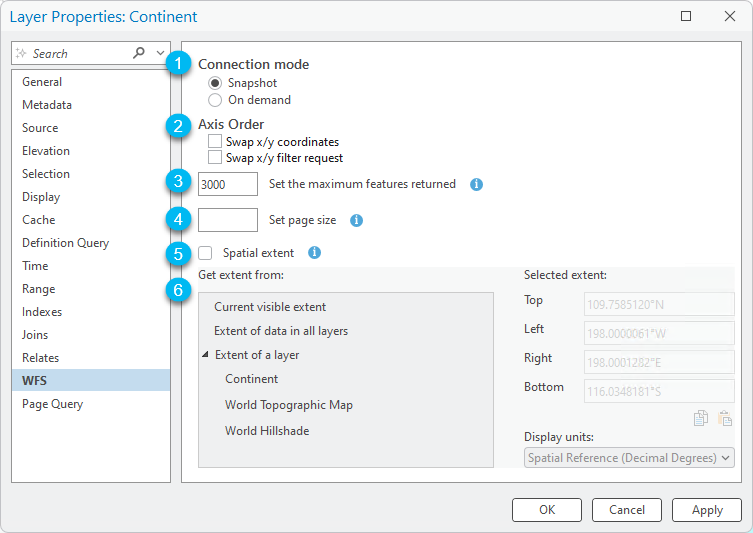Click info icon next to Set page size
Image resolution: width=753 pixels, height=533 pixels.
(356, 220)
